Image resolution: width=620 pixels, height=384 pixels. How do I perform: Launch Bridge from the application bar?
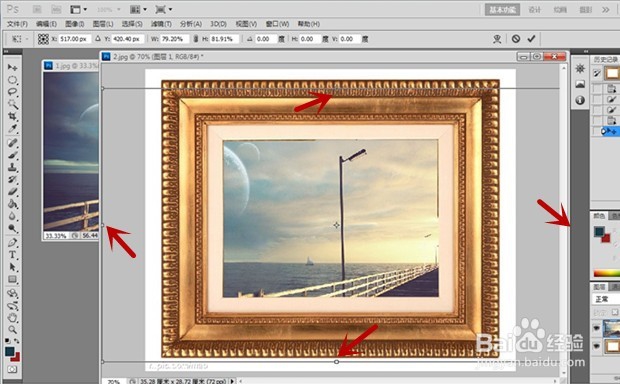tap(37, 9)
